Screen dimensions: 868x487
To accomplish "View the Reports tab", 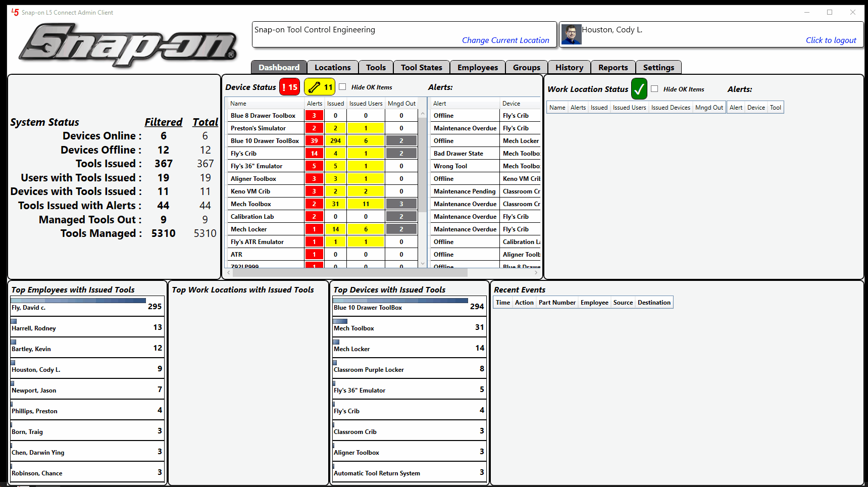I will pos(613,67).
